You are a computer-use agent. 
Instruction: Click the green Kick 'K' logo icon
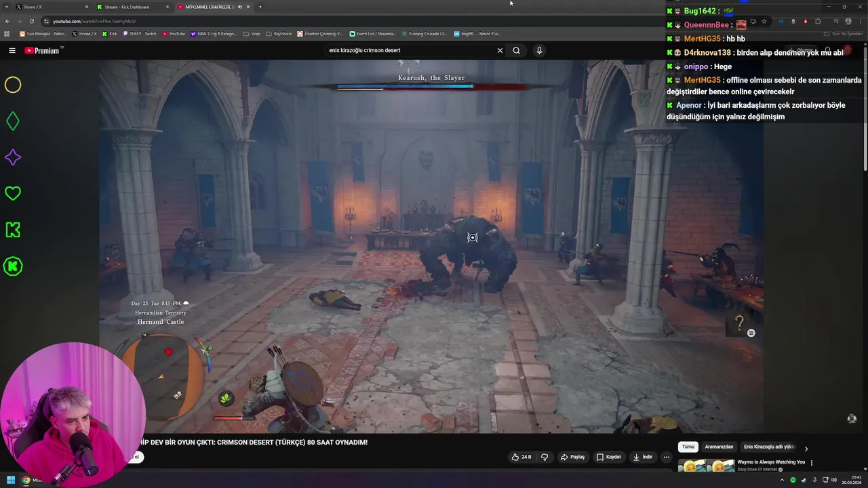[13, 230]
